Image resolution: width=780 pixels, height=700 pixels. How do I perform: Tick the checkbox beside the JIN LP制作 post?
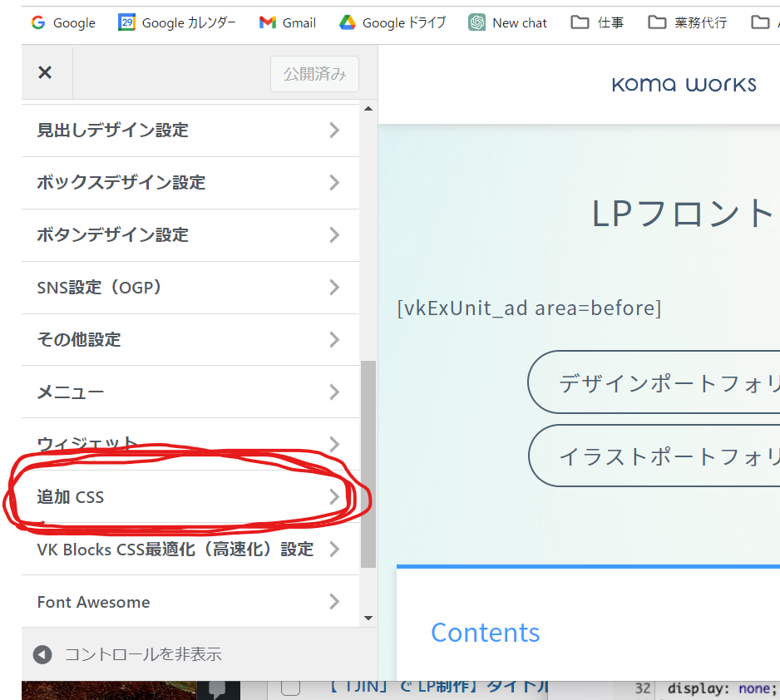click(x=290, y=688)
